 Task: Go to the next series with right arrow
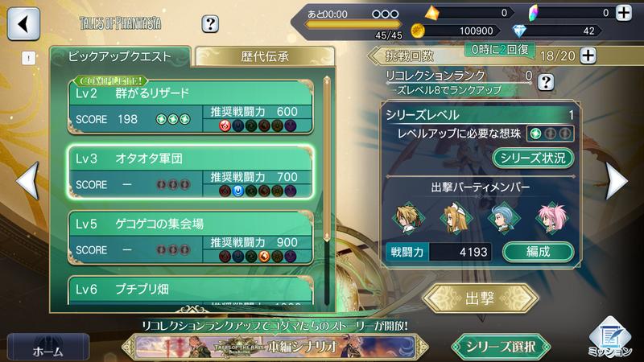(x=617, y=181)
